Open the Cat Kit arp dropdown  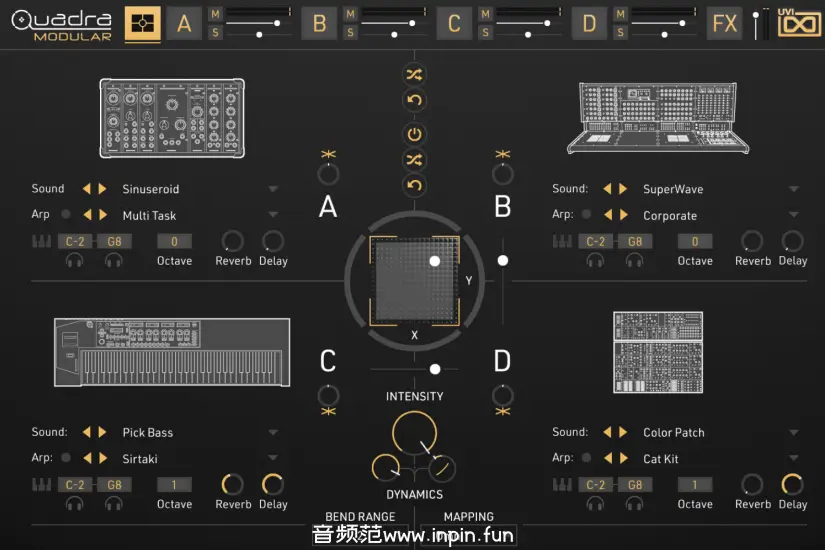pyautogui.click(x=793, y=457)
